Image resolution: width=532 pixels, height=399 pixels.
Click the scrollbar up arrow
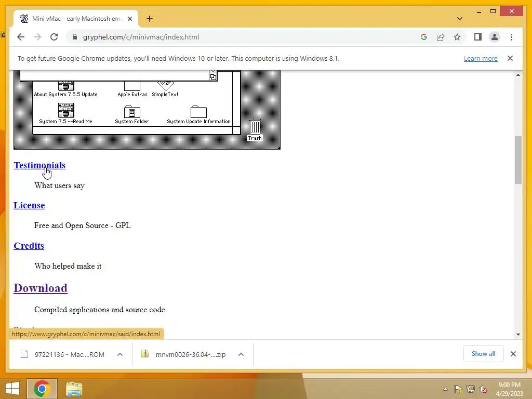(518, 75)
